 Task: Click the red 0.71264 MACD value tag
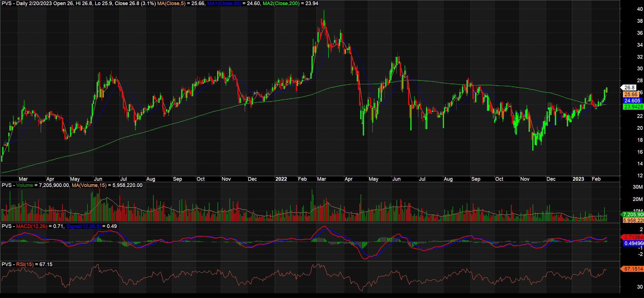(633, 237)
